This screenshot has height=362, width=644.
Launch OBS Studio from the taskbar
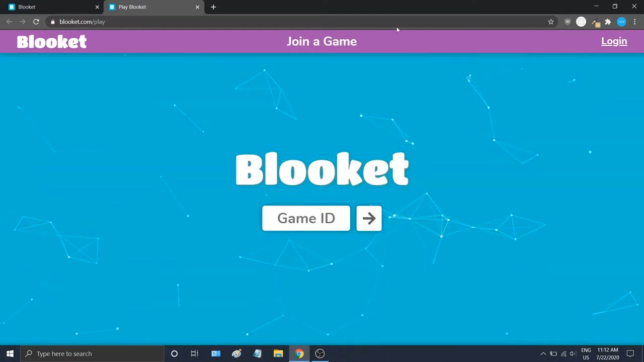tap(320, 353)
